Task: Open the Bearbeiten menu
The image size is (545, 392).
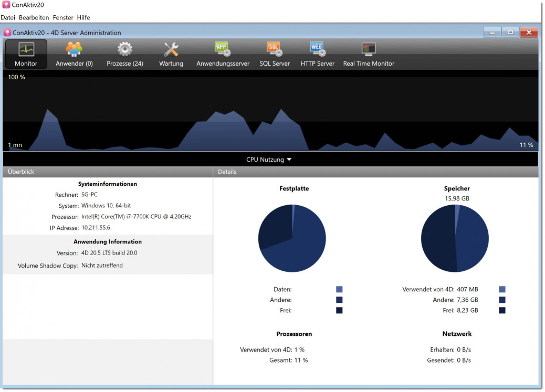Action: [x=34, y=17]
